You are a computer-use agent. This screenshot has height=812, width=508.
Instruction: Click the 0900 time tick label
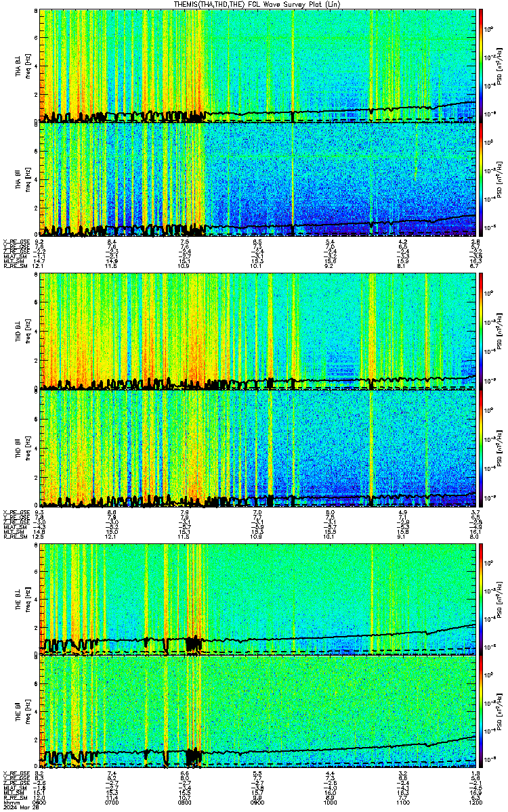coord(257,803)
